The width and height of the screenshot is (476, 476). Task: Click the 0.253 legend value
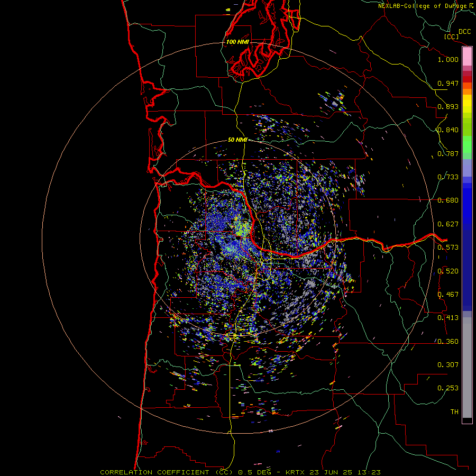point(448,388)
